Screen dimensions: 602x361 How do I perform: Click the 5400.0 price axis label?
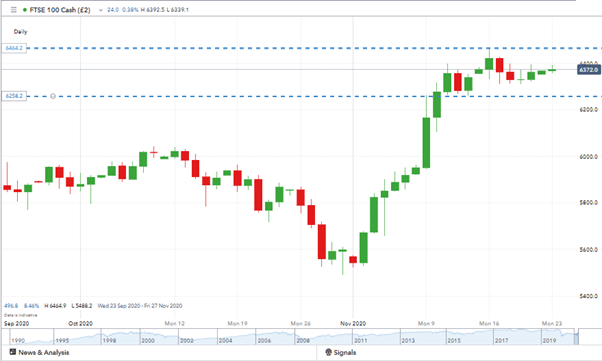pyautogui.click(x=589, y=296)
